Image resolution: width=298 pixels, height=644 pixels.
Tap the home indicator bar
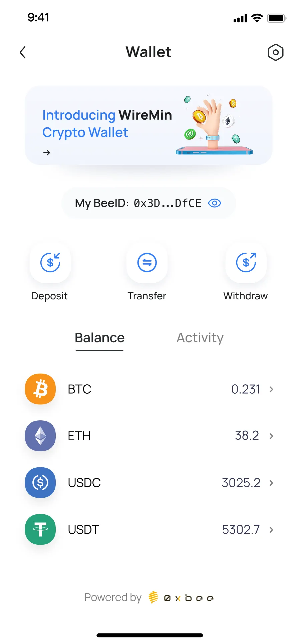(x=150, y=635)
